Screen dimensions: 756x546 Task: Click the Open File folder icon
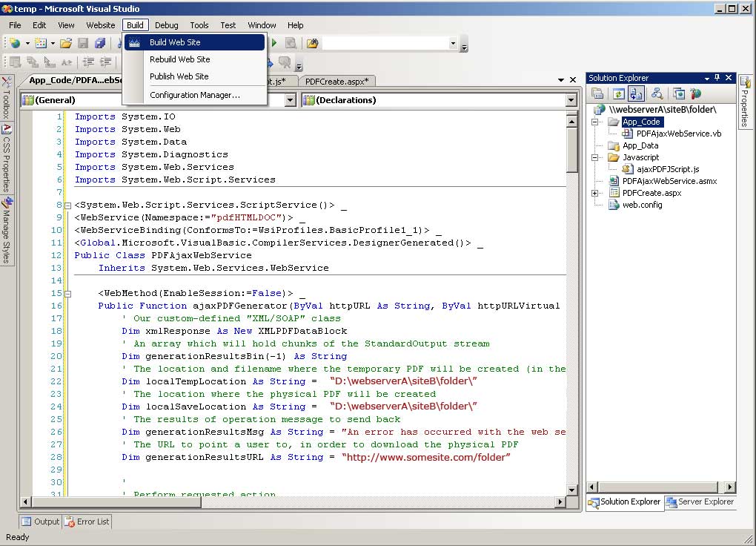click(66, 44)
